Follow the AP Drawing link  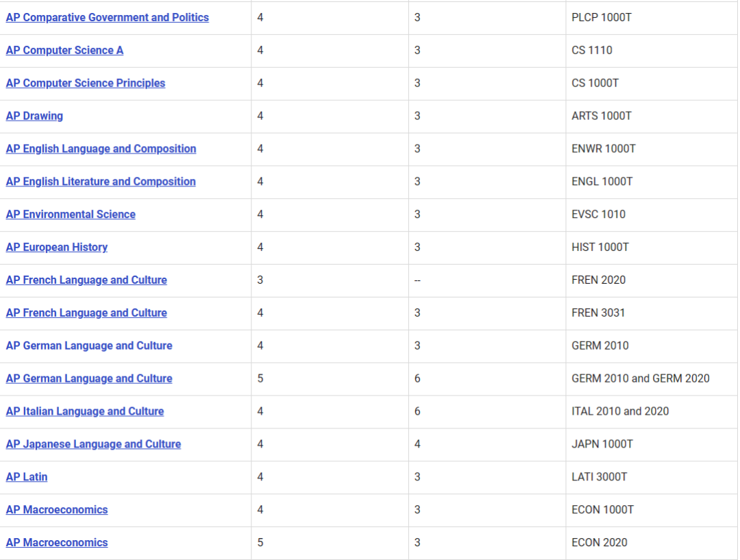[34, 117]
